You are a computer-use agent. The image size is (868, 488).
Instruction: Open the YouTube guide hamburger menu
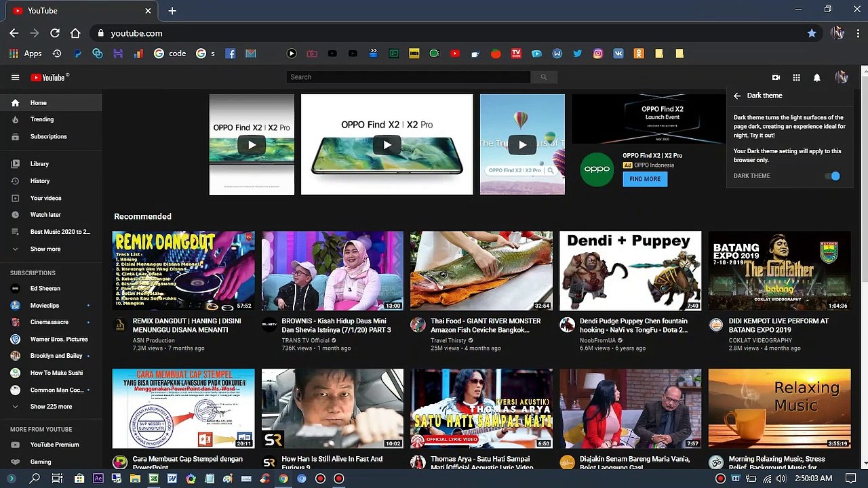click(x=15, y=77)
